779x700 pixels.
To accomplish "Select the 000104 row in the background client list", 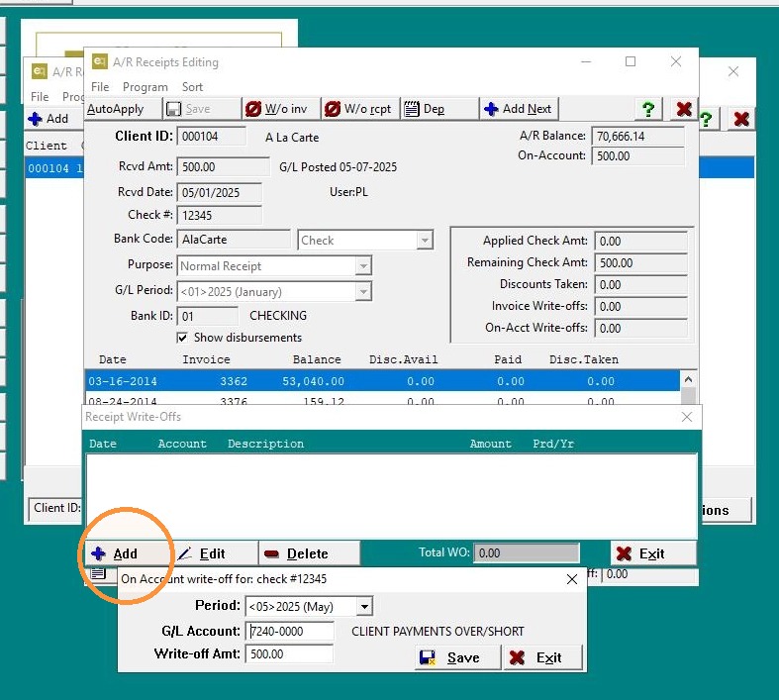I will coord(54,168).
